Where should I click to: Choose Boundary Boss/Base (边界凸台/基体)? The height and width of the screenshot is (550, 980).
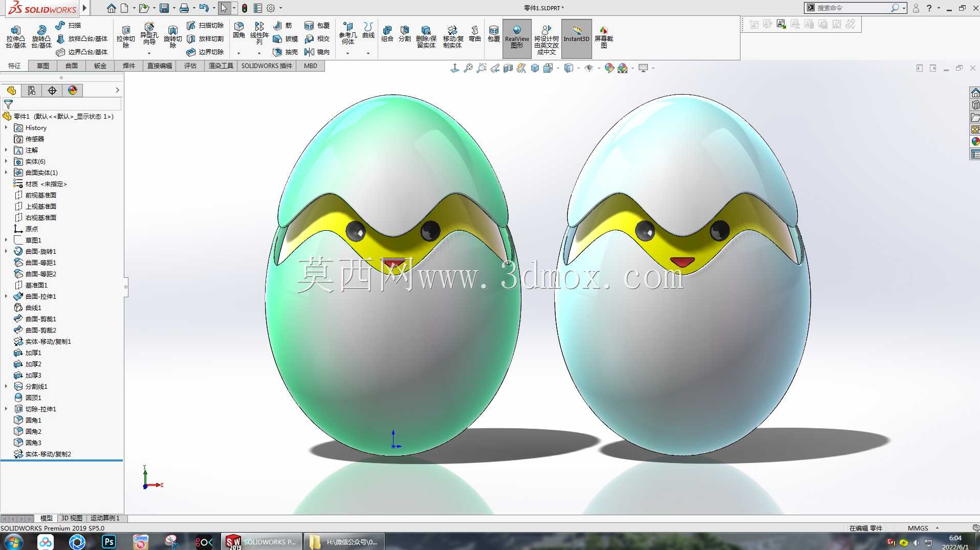pos(82,52)
